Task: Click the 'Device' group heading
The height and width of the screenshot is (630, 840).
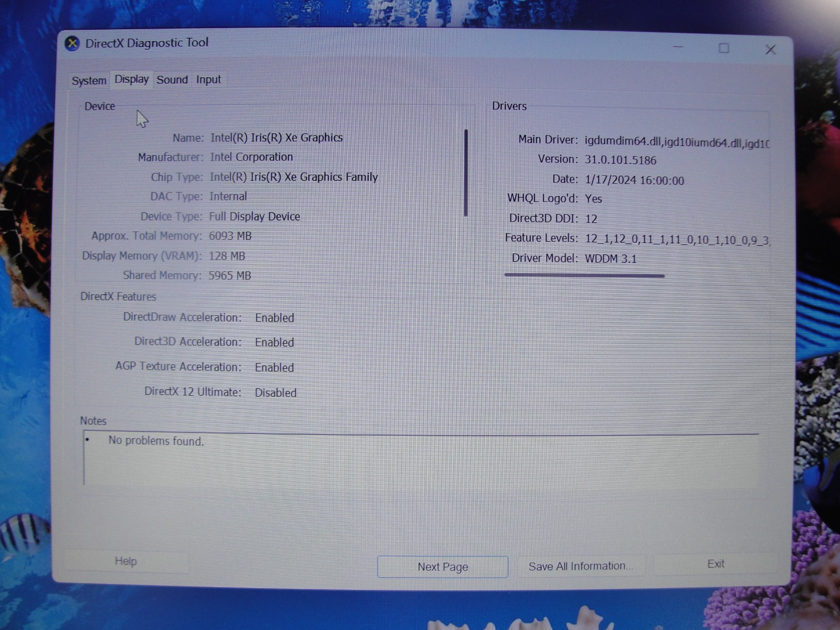Action: point(100,106)
